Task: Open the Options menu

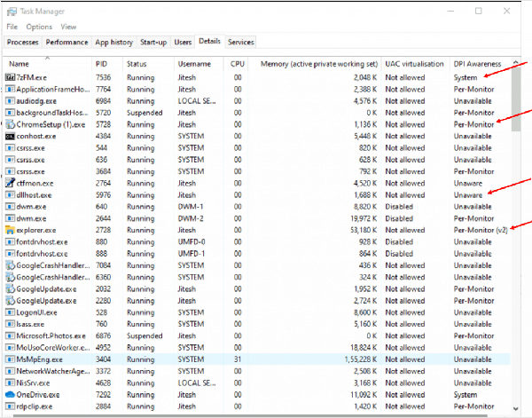Action: 39,27
